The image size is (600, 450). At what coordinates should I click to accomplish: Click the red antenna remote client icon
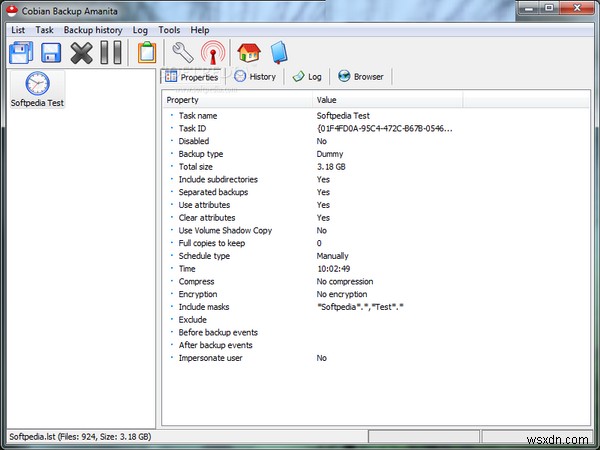(x=213, y=52)
